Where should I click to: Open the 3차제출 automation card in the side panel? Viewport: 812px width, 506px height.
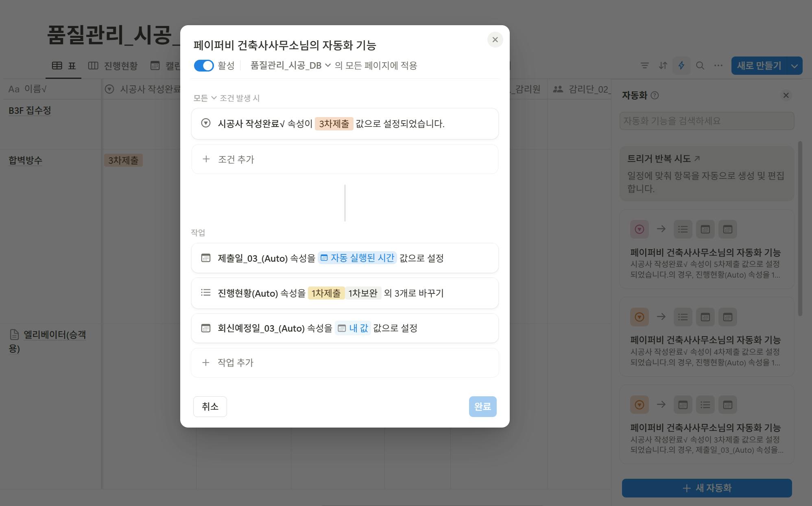pyautogui.click(x=707, y=425)
